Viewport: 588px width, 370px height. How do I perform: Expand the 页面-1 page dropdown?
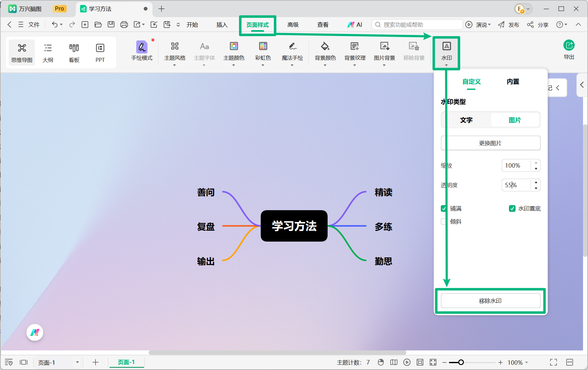tap(77, 362)
